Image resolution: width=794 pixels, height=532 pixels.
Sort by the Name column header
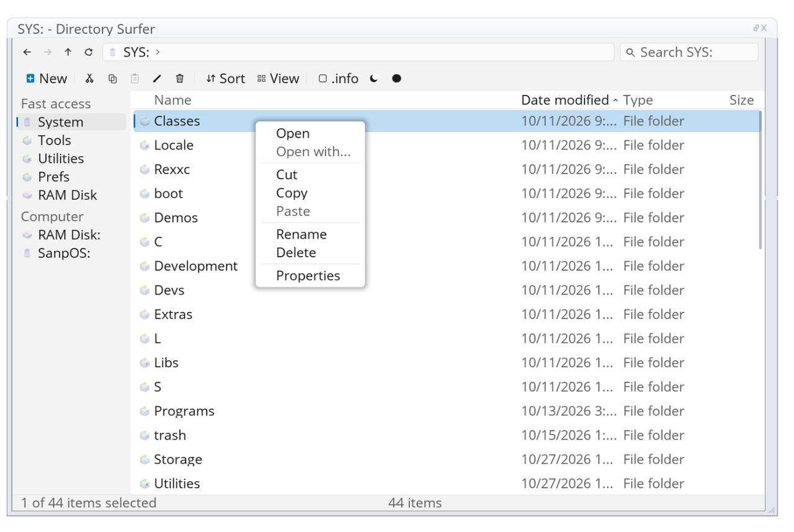click(x=172, y=100)
